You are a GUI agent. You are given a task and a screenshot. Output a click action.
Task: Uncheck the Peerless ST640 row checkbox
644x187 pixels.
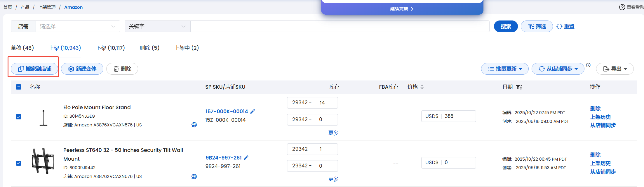click(19, 163)
